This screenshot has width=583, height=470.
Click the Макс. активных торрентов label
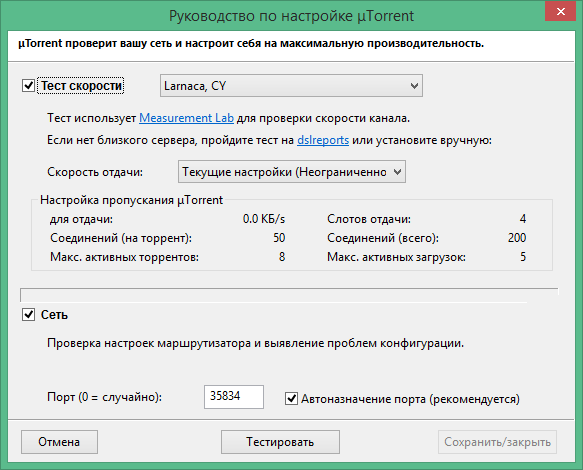pos(124,257)
